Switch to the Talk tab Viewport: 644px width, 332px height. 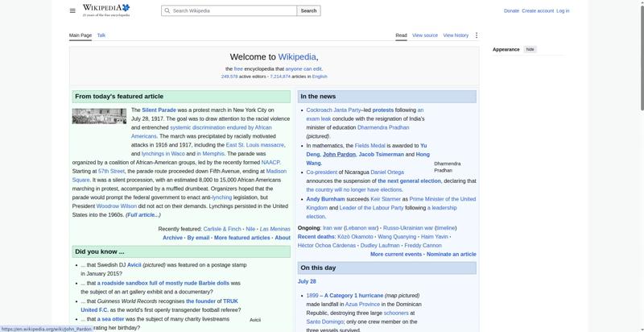[x=101, y=35]
